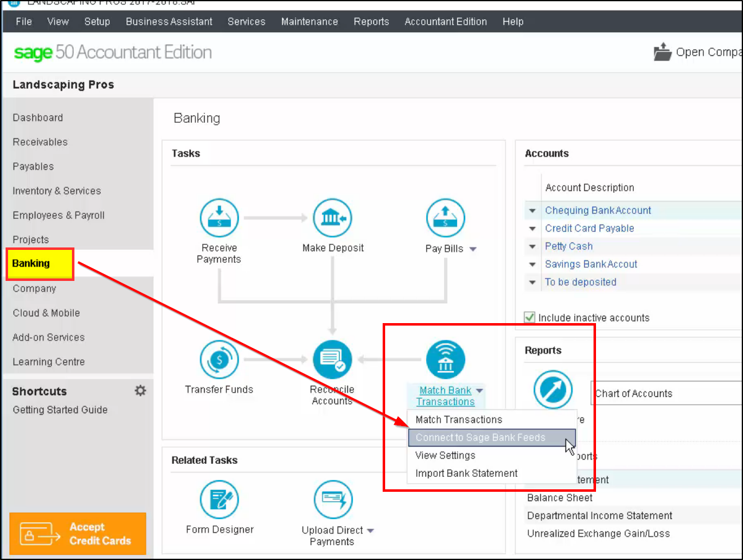Click the Open Company folder icon
This screenshot has height=560, width=743.
[x=662, y=51]
